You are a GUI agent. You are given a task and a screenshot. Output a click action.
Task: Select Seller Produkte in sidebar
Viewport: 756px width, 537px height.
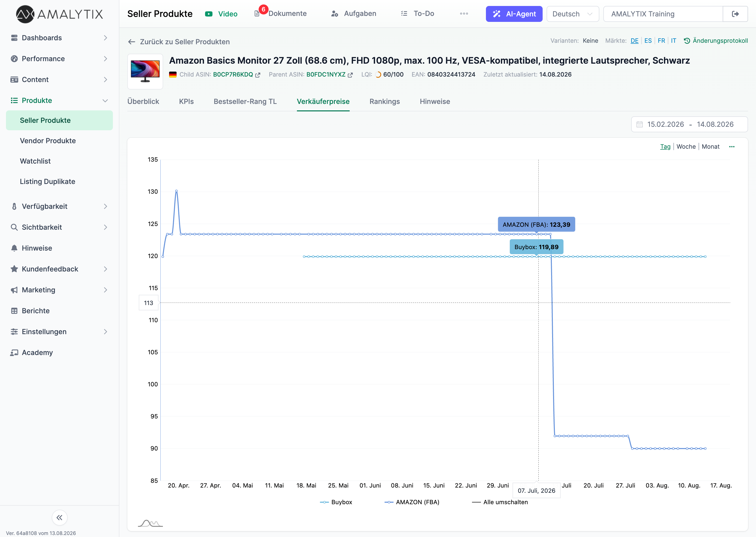(59, 120)
